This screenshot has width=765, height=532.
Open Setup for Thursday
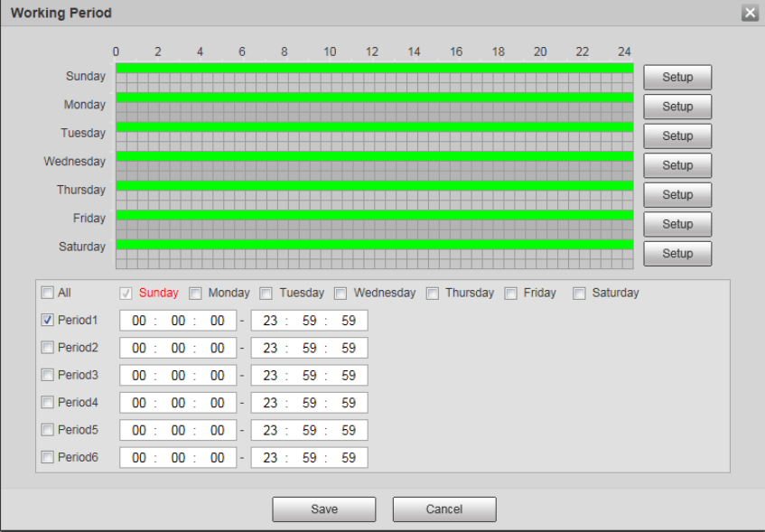point(677,194)
